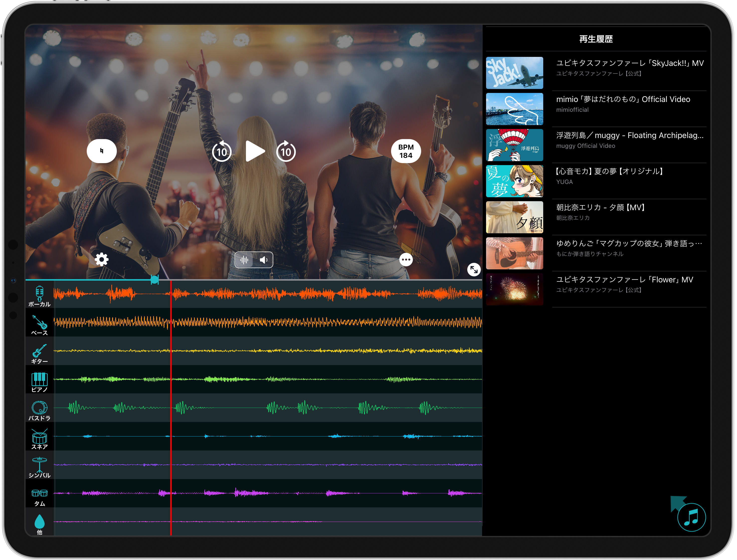The height and width of the screenshot is (560, 737).
Task: Click the cymbal track icon
Action: tap(39, 465)
